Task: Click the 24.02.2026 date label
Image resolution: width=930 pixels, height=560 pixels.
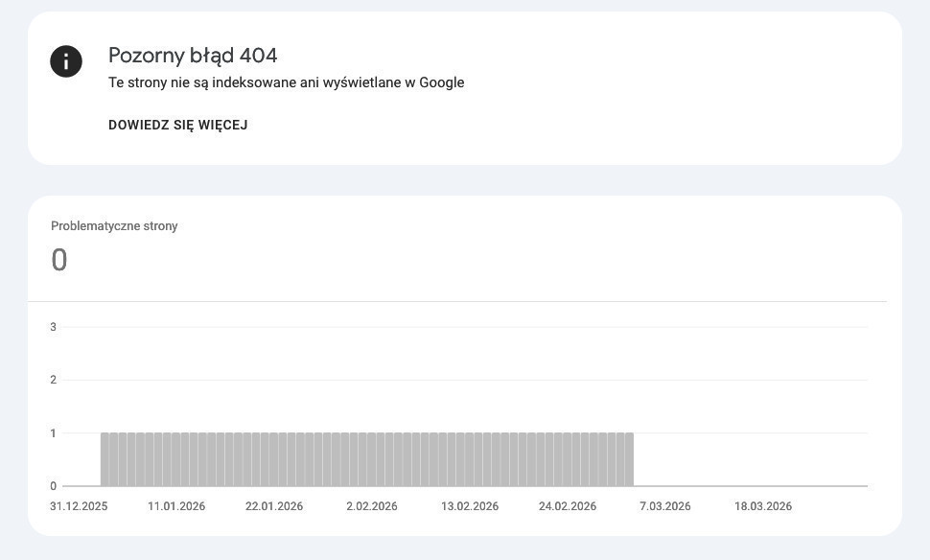Action: [x=568, y=506]
